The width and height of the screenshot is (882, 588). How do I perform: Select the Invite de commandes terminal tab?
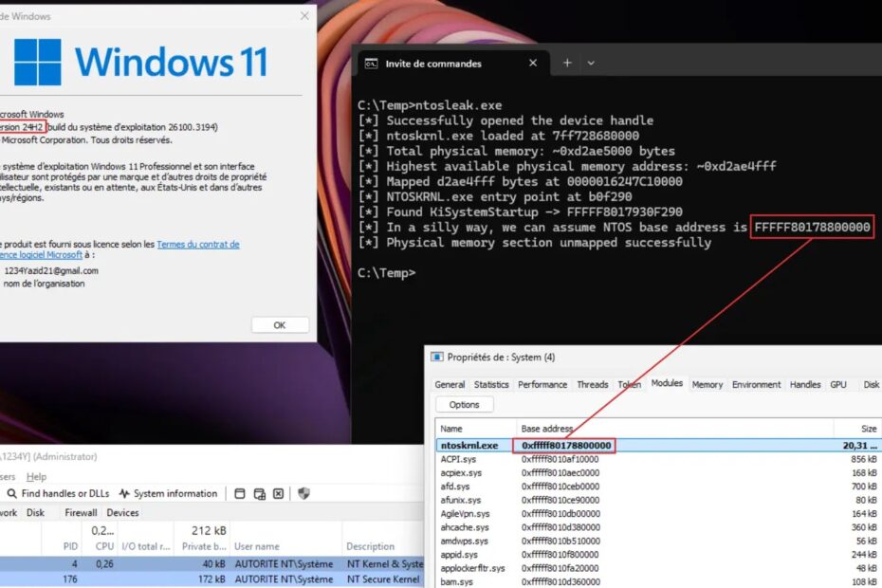[451, 63]
